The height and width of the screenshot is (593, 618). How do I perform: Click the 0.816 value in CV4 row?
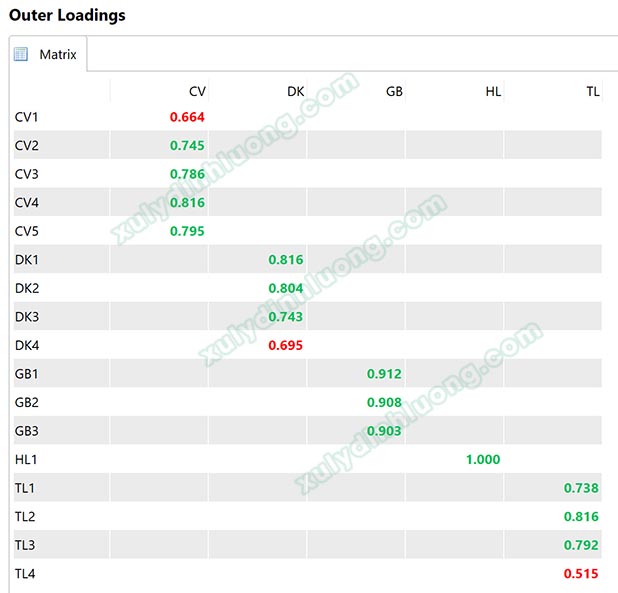tap(187, 203)
